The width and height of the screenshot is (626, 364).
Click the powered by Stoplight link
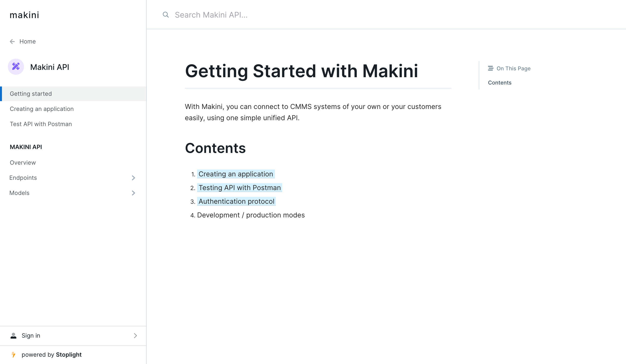pos(51,355)
